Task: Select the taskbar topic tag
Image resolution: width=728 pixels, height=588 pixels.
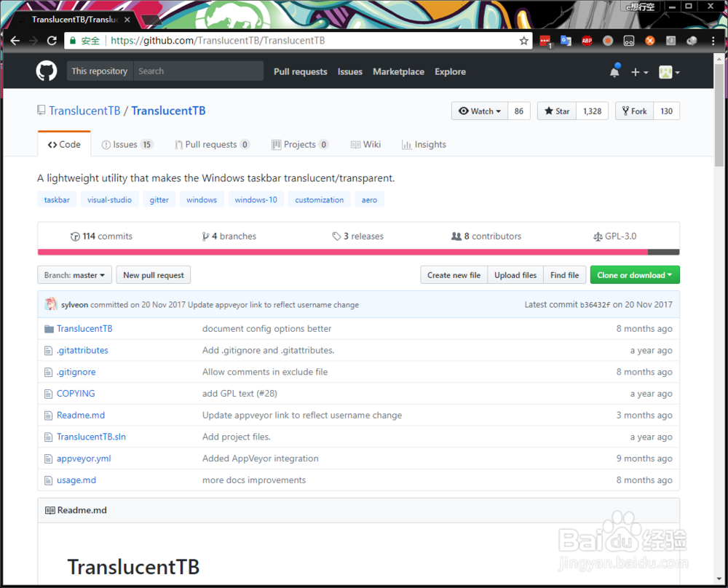Action: point(57,199)
